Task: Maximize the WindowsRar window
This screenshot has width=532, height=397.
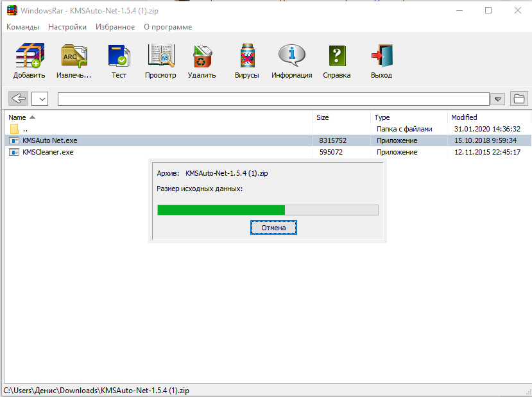Action: 488,10
